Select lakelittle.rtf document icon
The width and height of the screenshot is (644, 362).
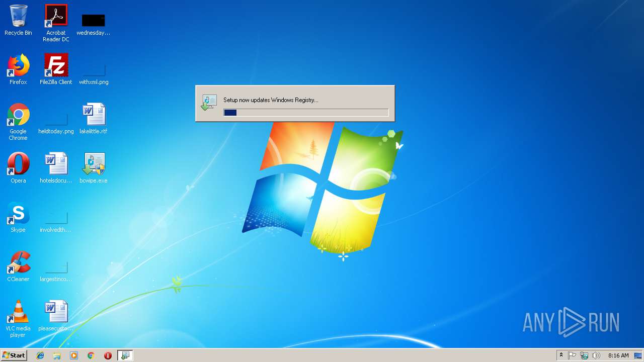click(x=94, y=119)
